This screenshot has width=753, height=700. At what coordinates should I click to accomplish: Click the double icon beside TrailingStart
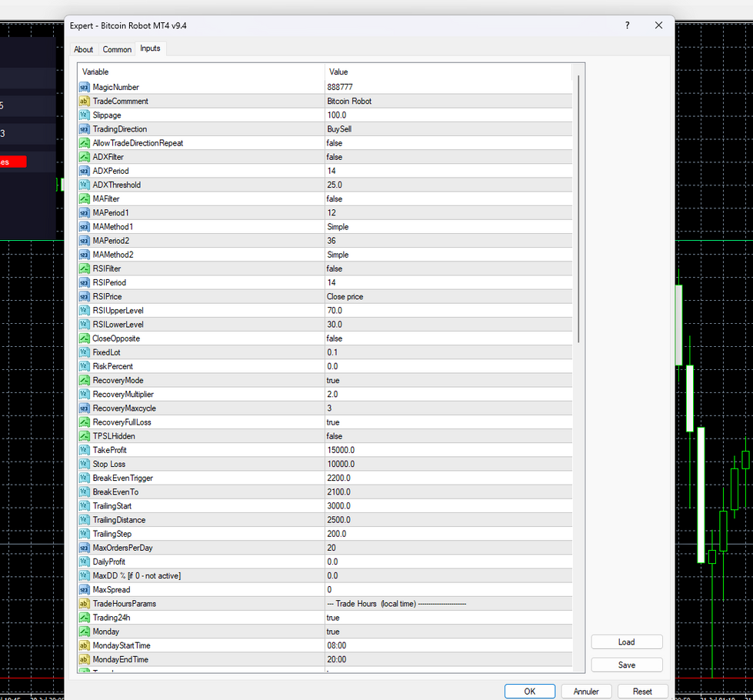[x=84, y=506]
